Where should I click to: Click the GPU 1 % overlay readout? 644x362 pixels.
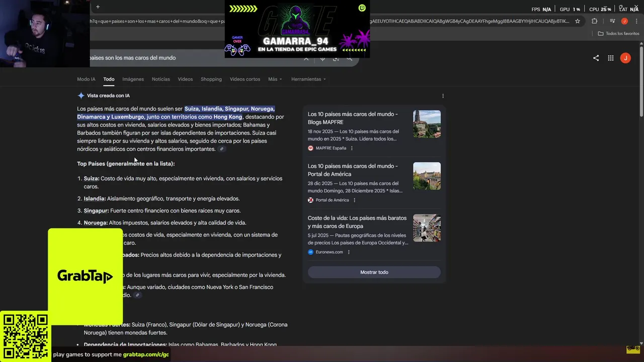click(x=570, y=9)
